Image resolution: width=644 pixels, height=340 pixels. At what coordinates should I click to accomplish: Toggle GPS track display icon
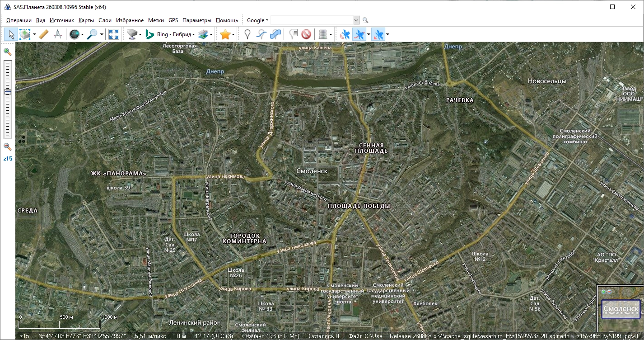tap(359, 34)
